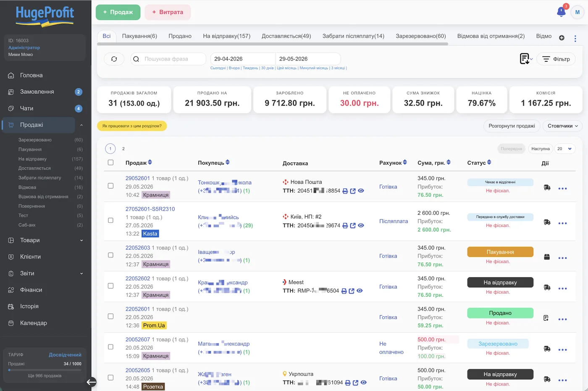Expand the Товари sidebar section

pyautogui.click(x=81, y=240)
